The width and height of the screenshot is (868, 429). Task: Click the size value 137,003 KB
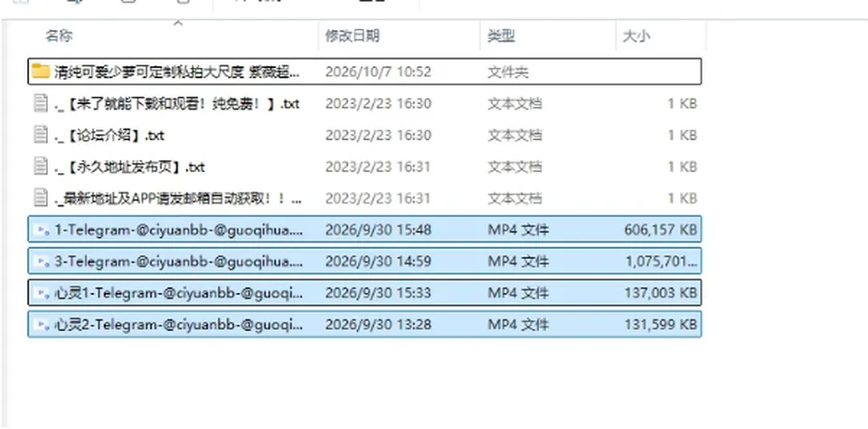(660, 292)
